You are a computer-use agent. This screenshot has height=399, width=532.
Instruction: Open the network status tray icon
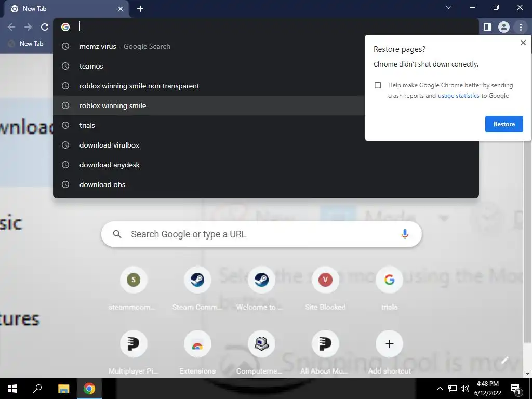pyautogui.click(x=453, y=389)
